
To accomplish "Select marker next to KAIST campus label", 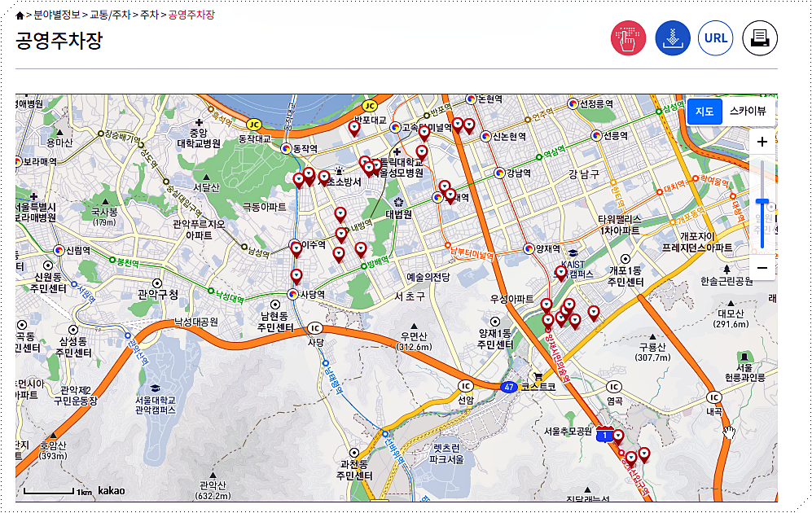I will tap(561, 273).
